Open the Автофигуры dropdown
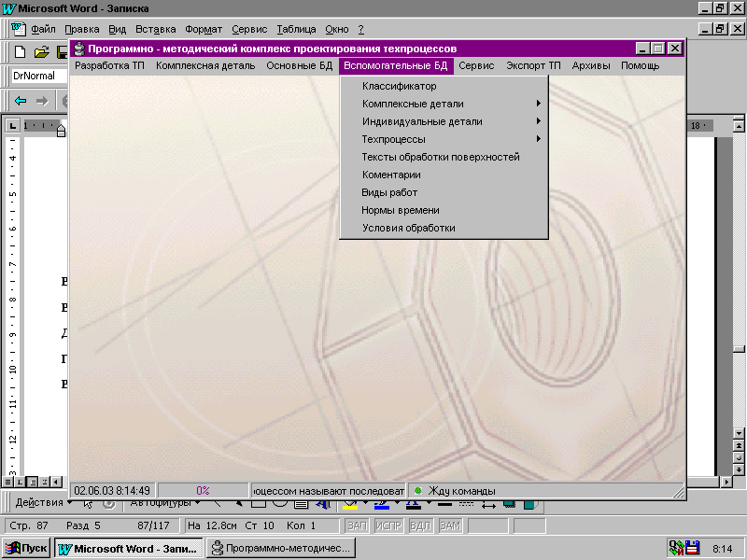Viewport: 747px width, 560px height. [x=165, y=502]
